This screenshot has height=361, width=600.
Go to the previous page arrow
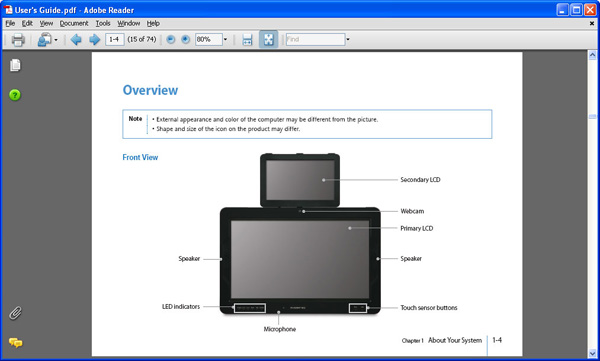point(76,39)
